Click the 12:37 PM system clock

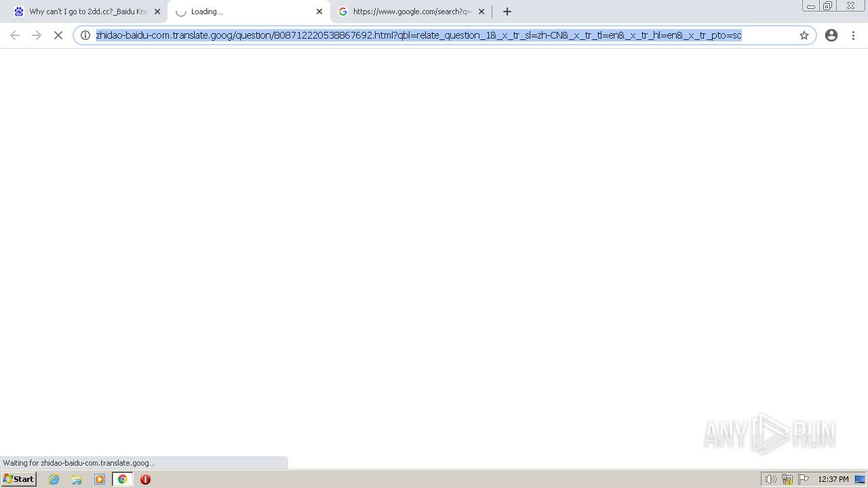[x=833, y=479]
